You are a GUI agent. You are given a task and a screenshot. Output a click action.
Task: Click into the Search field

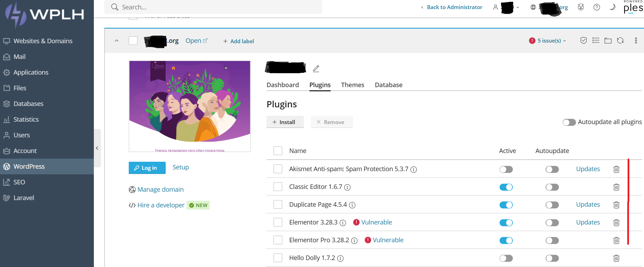pyautogui.click(x=213, y=7)
